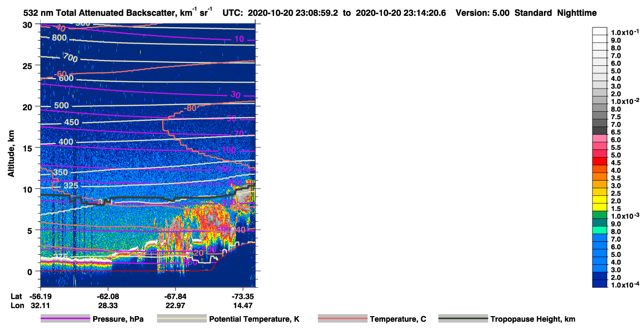Click the 3.5 color scale label
Viewport: 644px width, 330px height.
click(x=616, y=178)
